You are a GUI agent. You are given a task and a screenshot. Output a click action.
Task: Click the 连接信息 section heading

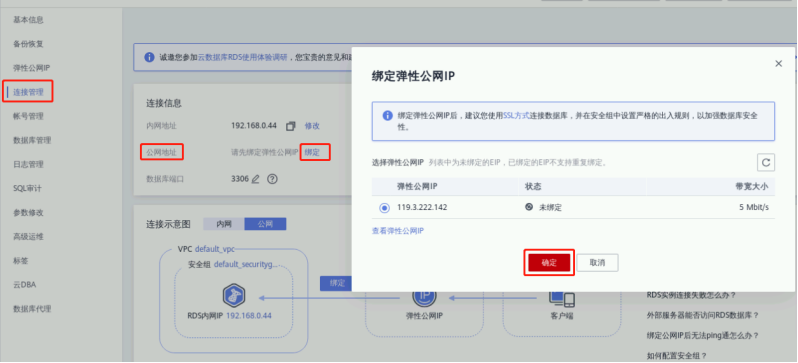(x=164, y=103)
